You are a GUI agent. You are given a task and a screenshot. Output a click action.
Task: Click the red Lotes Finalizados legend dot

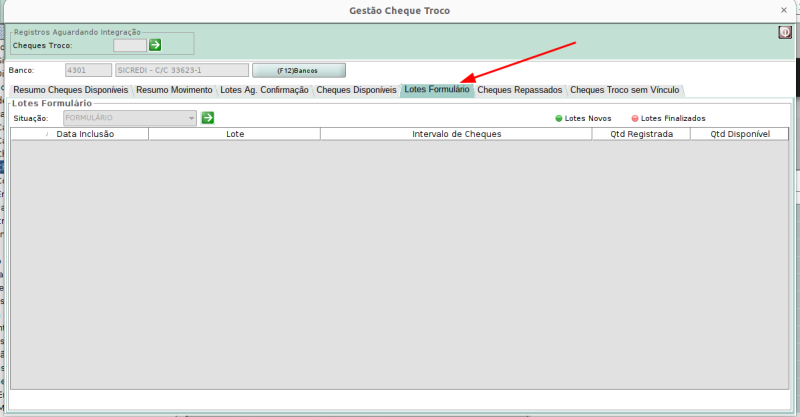point(634,119)
